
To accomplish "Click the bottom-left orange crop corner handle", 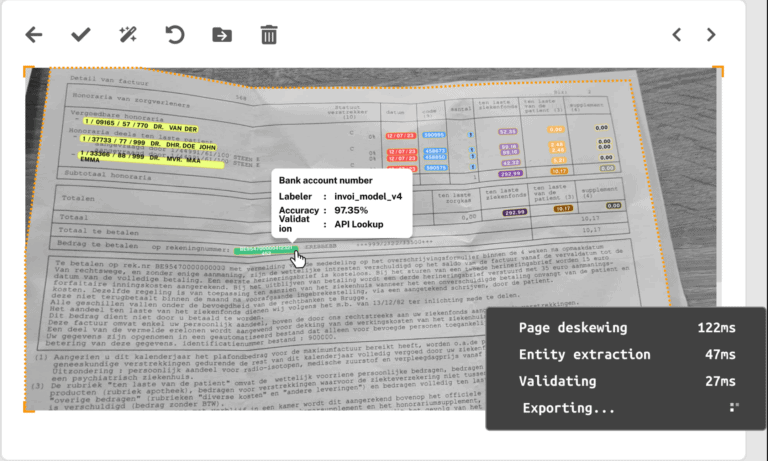I will [28, 407].
